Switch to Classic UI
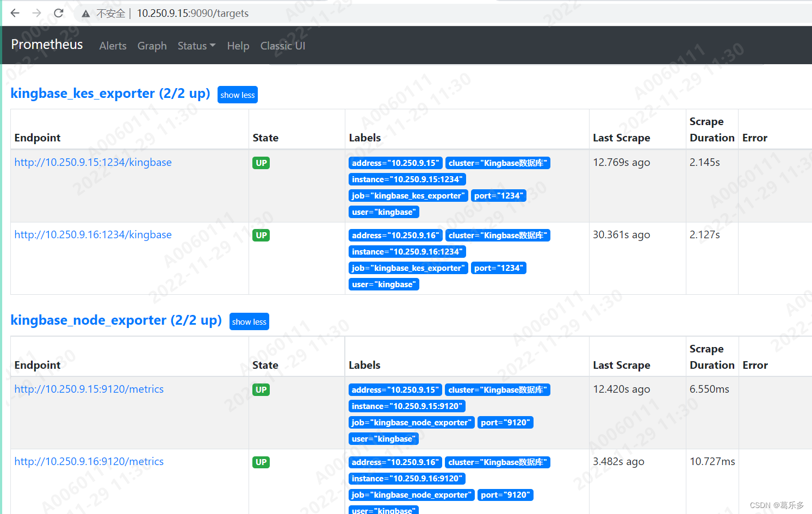 point(283,46)
